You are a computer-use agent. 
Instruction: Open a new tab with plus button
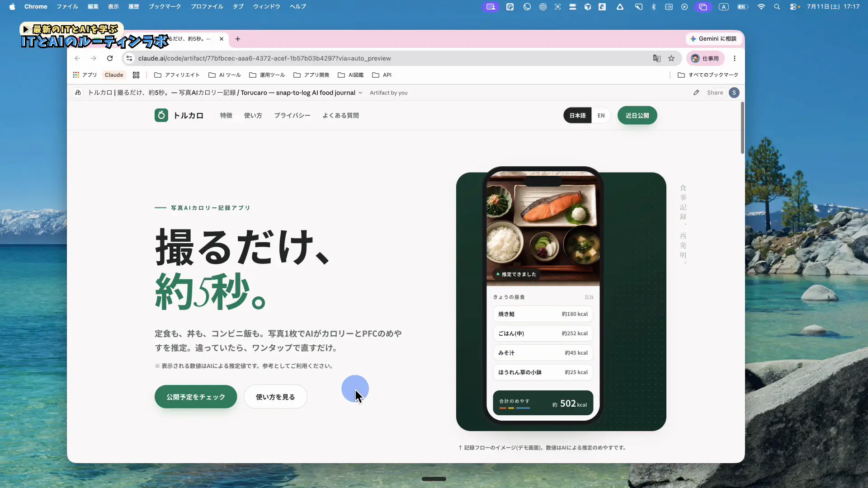coord(238,39)
